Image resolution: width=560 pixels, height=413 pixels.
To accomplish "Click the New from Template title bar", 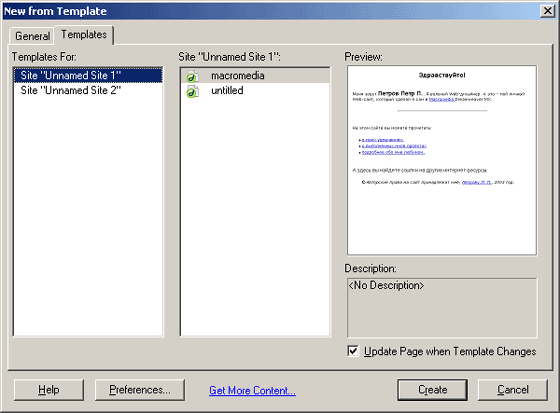I will (x=271, y=11).
